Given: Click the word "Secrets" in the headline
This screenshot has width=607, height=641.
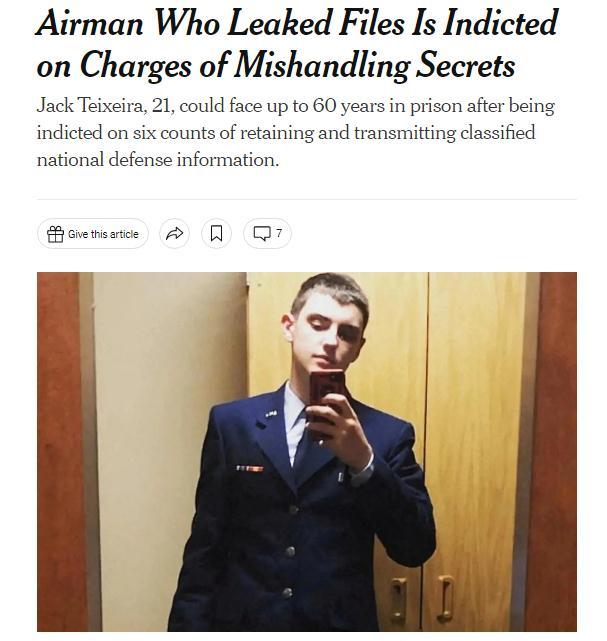Looking at the screenshot, I should pos(466,65).
